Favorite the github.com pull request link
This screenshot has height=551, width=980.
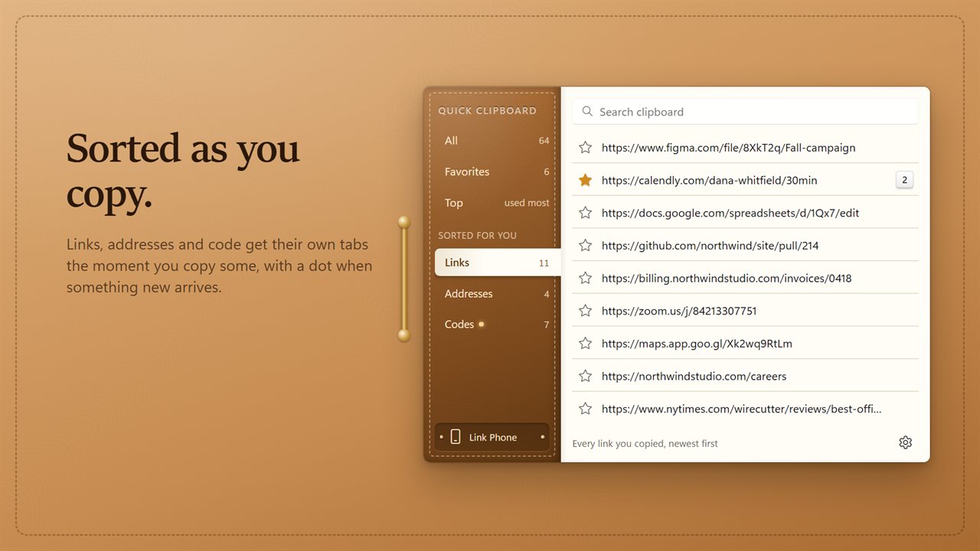(585, 246)
